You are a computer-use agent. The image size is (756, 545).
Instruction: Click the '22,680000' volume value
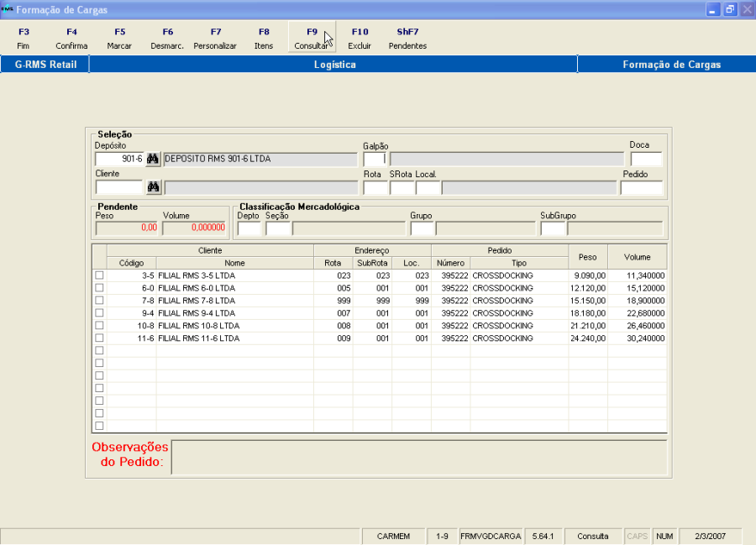click(x=638, y=313)
